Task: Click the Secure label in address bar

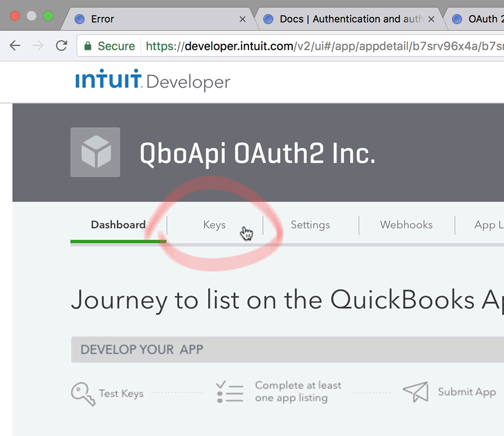Action: [116, 46]
